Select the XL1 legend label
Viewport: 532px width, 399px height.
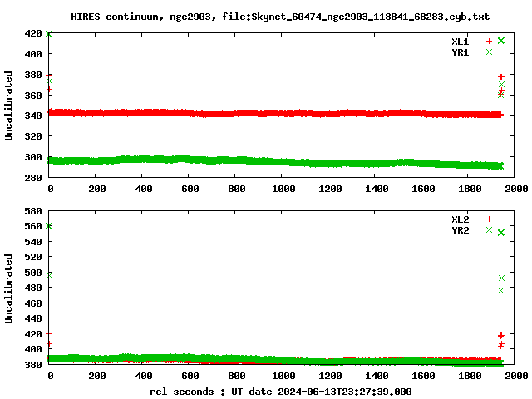[x=460, y=42]
